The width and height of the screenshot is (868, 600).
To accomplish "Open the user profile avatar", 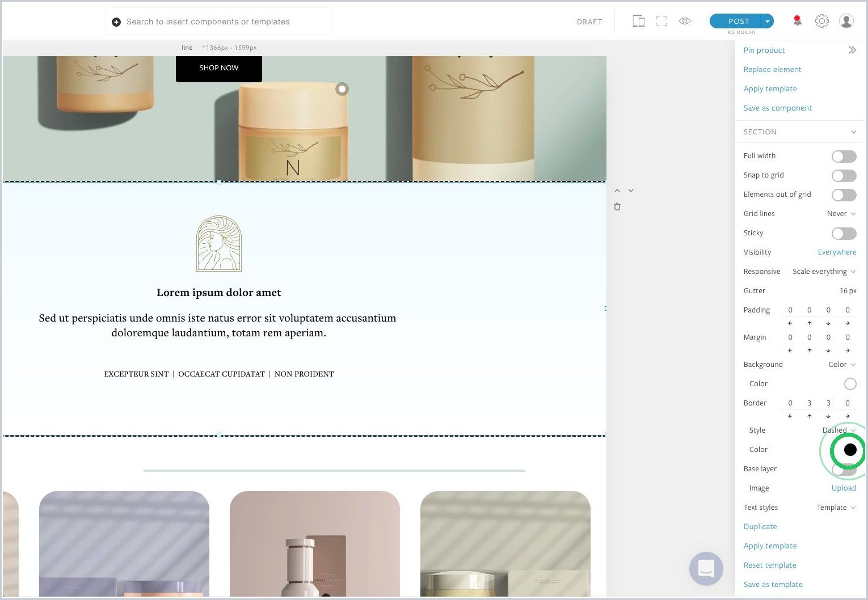I will point(846,21).
